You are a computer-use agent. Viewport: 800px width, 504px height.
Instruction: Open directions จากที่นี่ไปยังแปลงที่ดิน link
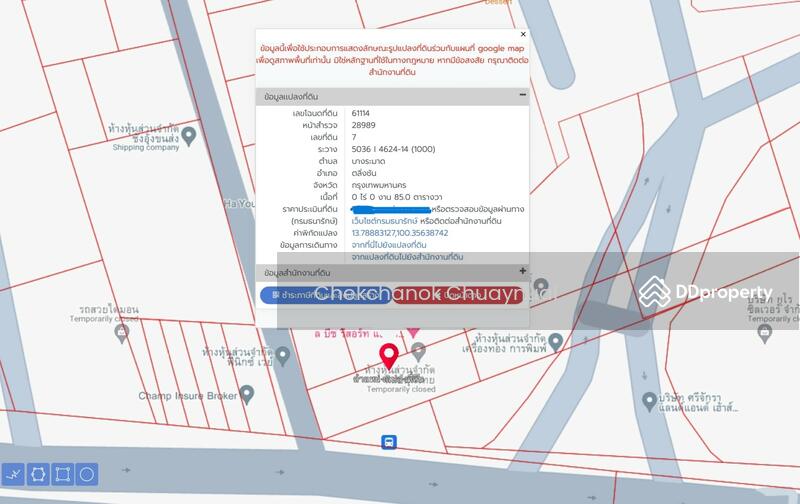click(x=389, y=245)
